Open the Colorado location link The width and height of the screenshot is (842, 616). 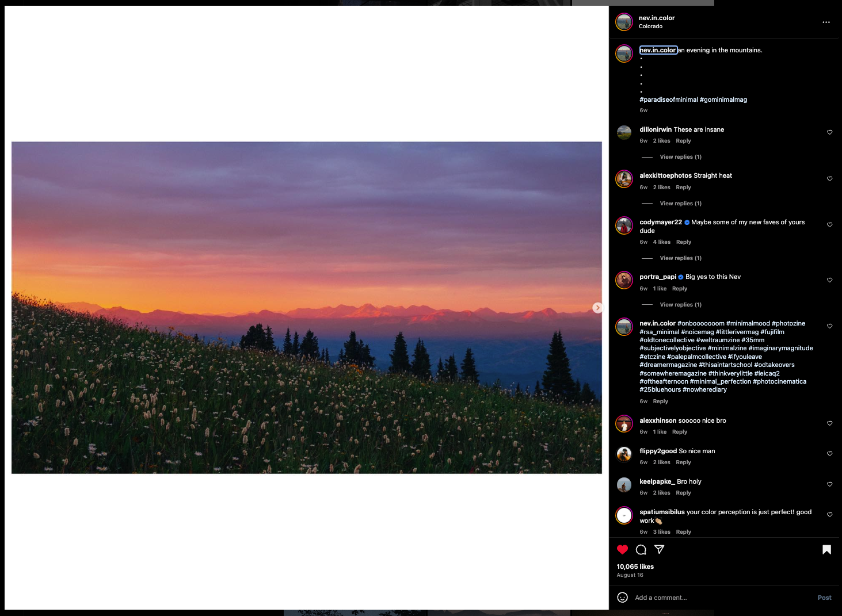tap(650, 26)
